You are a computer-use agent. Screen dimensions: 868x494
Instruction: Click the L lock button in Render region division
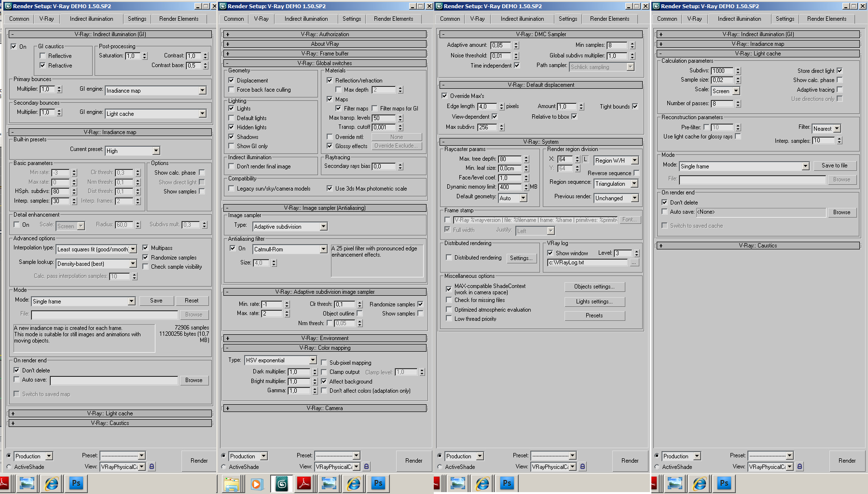[x=585, y=159]
